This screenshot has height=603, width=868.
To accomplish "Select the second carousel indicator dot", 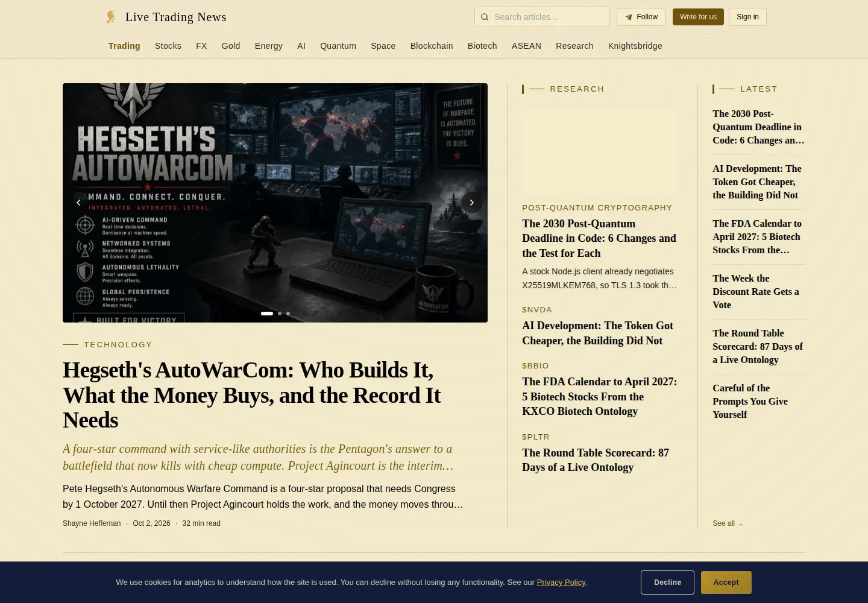I will [x=280, y=314].
